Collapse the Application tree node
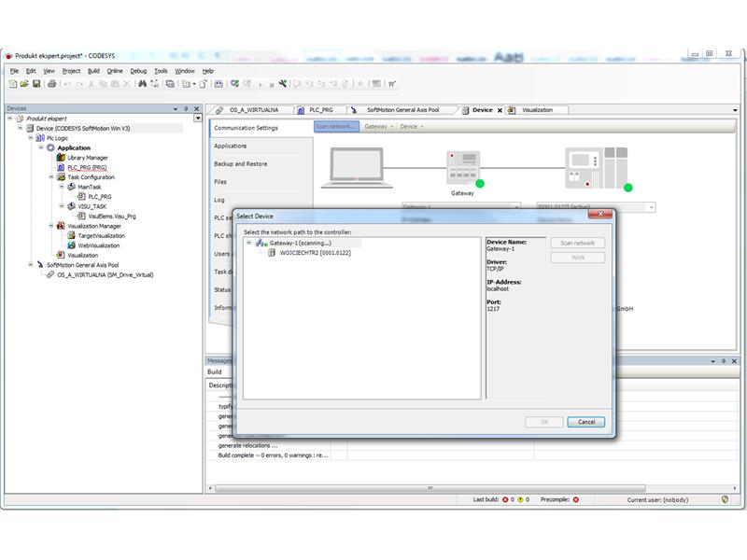This screenshot has height=560, width=747. (x=41, y=147)
